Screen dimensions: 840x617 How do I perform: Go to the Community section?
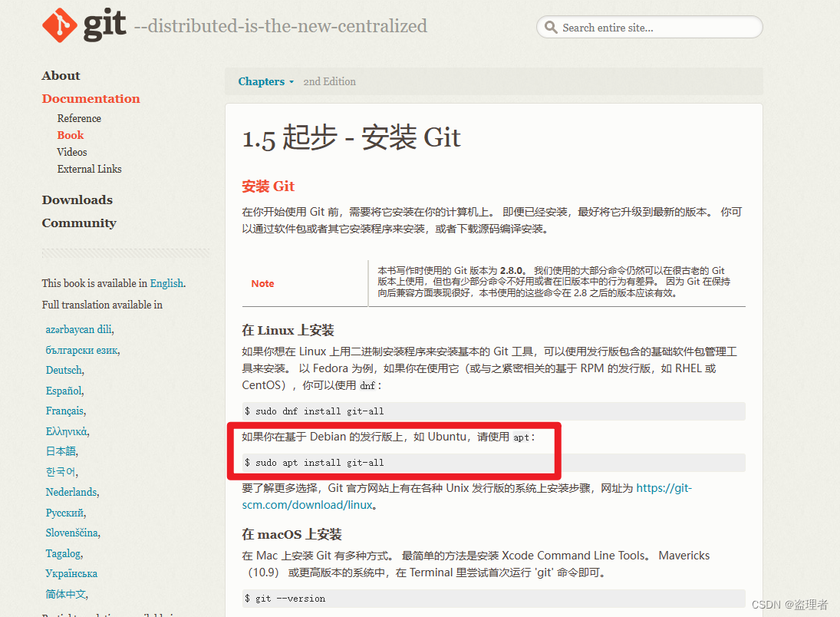click(79, 223)
